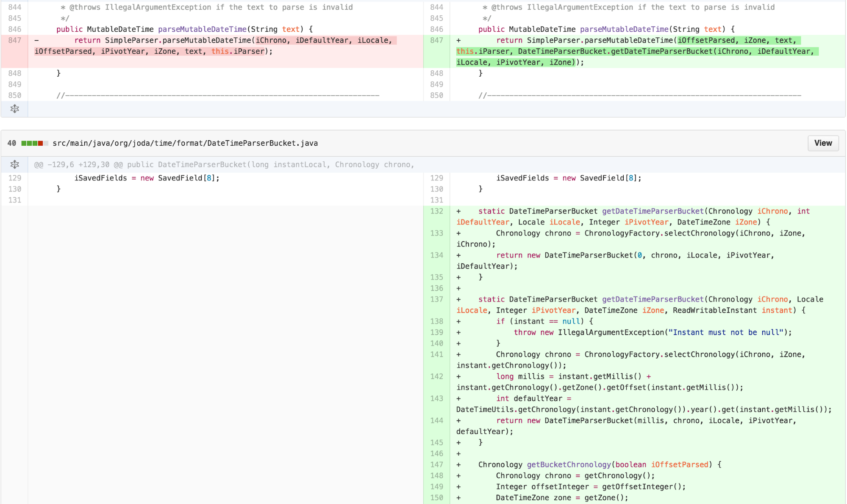Click right '@throws IllegalArgumentException' comment
The image size is (847, 504).
[628, 7]
